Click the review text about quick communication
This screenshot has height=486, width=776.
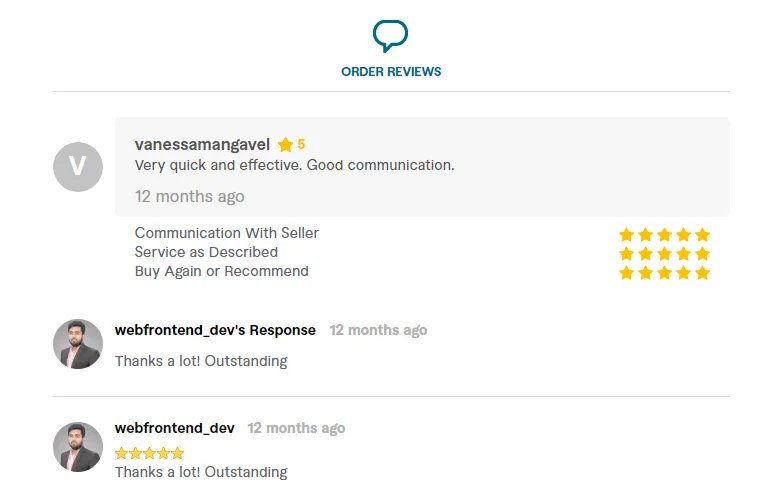tap(294, 165)
